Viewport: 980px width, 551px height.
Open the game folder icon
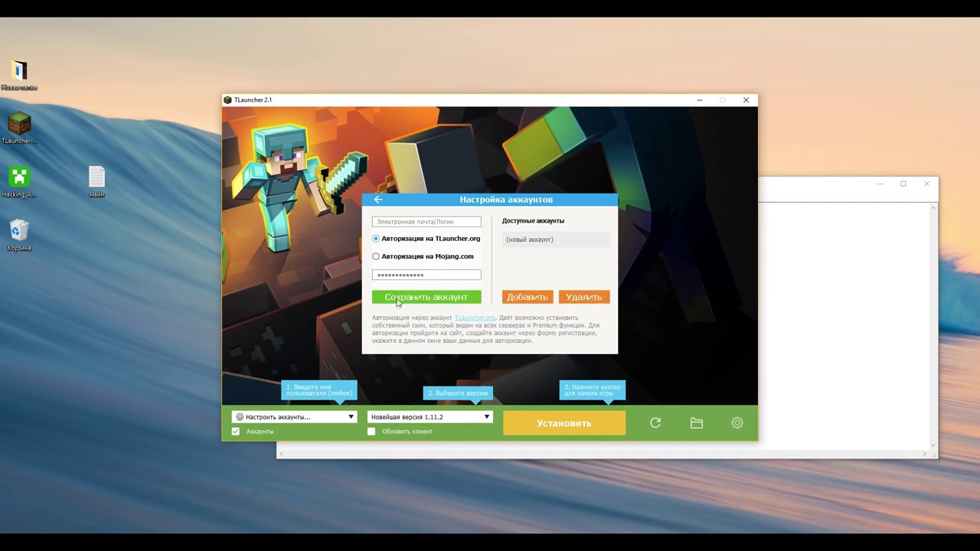[696, 422]
